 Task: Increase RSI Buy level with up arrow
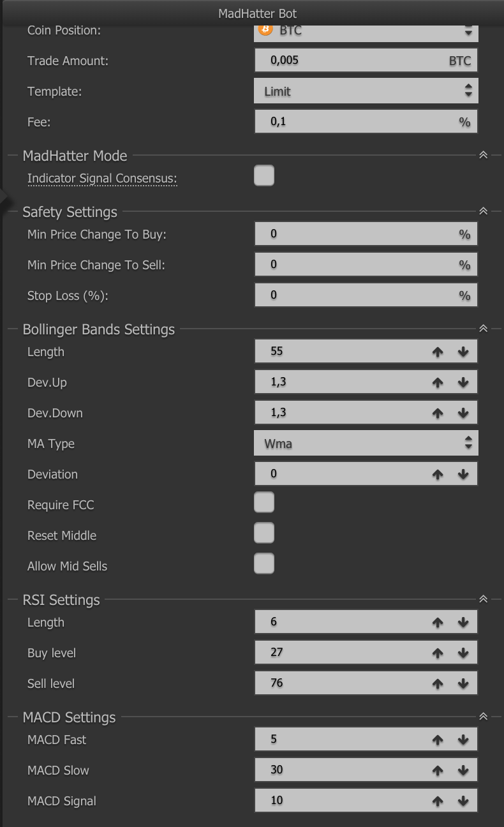[438, 653]
